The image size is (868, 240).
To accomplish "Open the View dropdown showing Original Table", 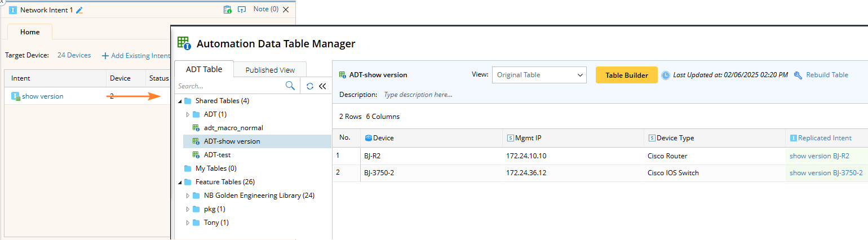I will (x=539, y=75).
